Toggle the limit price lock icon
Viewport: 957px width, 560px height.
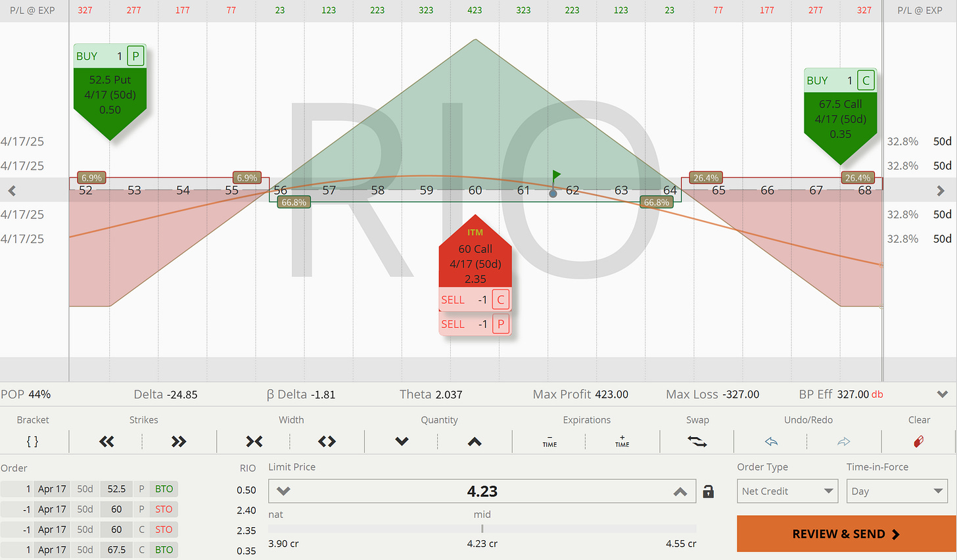click(709, 492)
